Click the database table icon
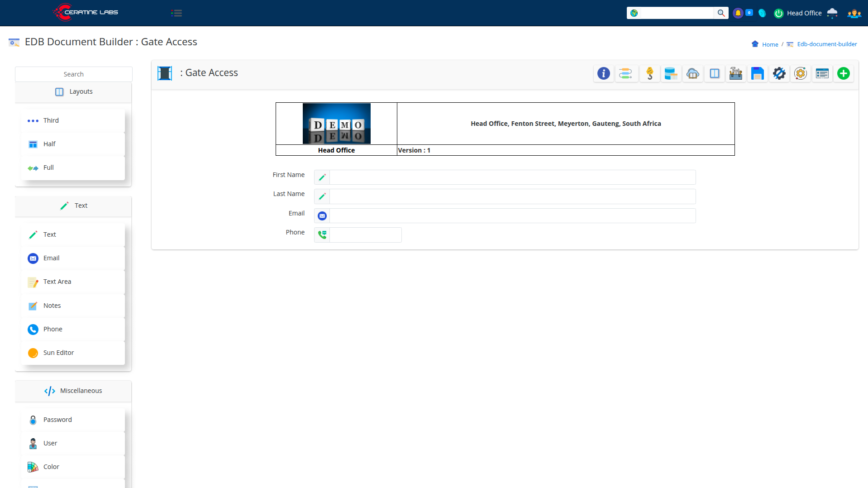 (x=670, y=73)
